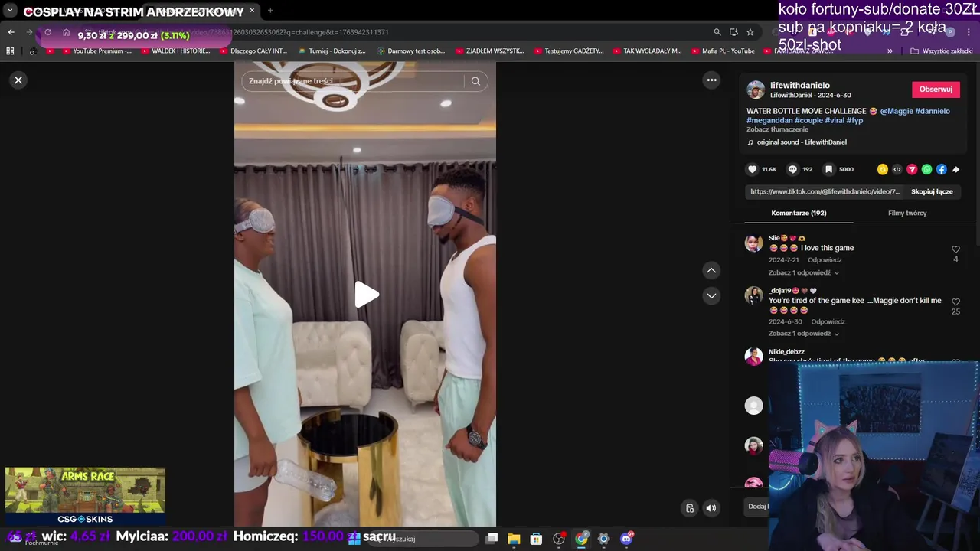Image resolution: width=980 pixels, height=551 pixels.
Task: Open the #dannielo hashtag
Action: [x=933, y=111]
